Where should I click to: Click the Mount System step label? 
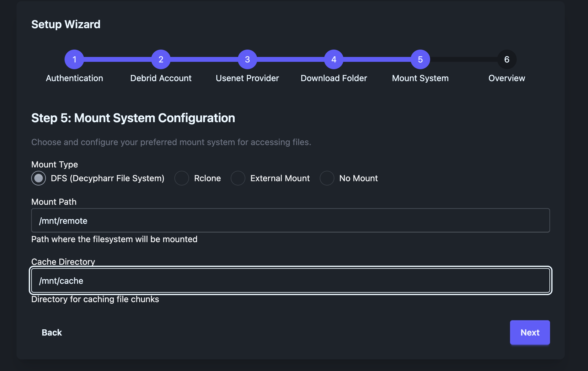pos(420,78)
